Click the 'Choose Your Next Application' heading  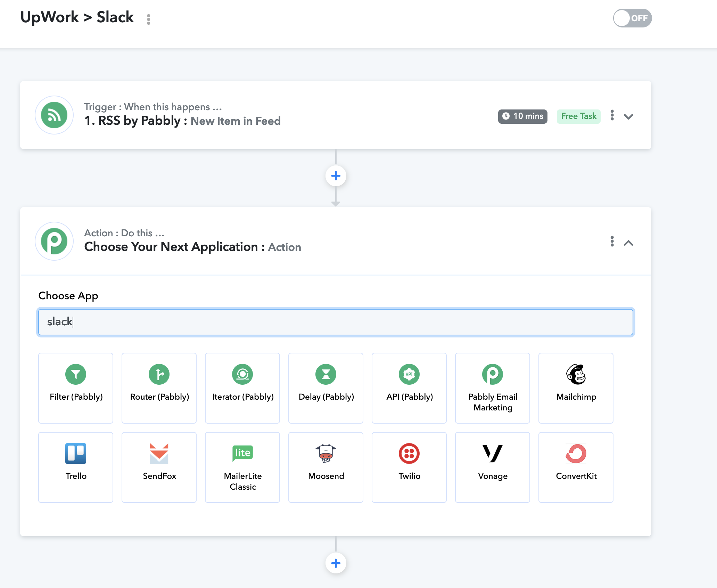coord(171,247)
